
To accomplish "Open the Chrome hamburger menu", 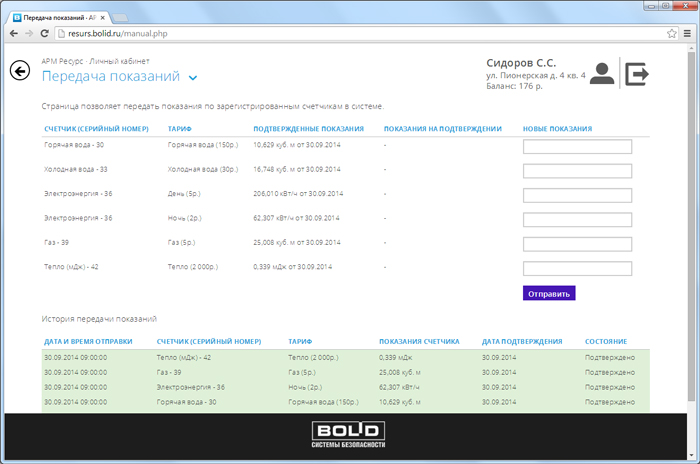I will click(687, 33).
